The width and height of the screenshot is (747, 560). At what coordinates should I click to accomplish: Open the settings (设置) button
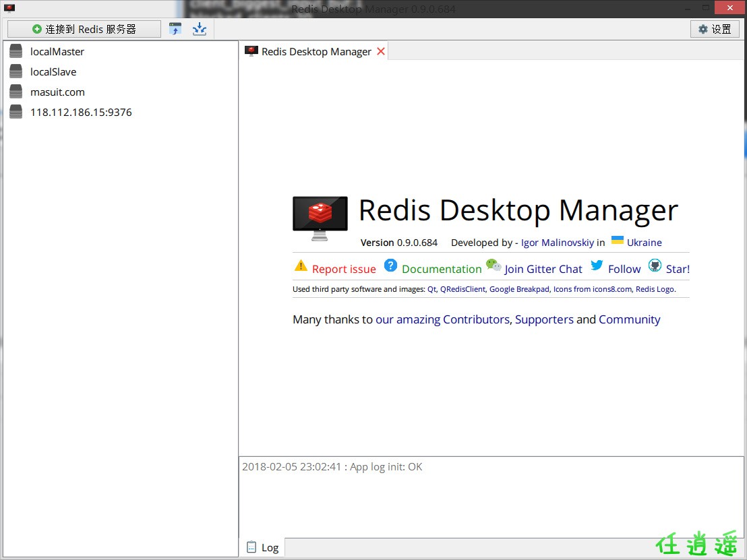point(715,29)
